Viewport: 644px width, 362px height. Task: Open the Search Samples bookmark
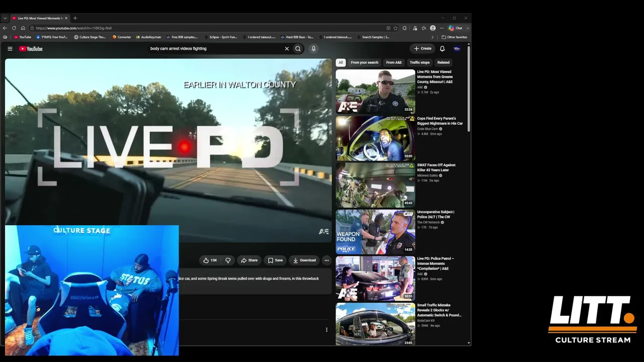[x=373, y=37]
